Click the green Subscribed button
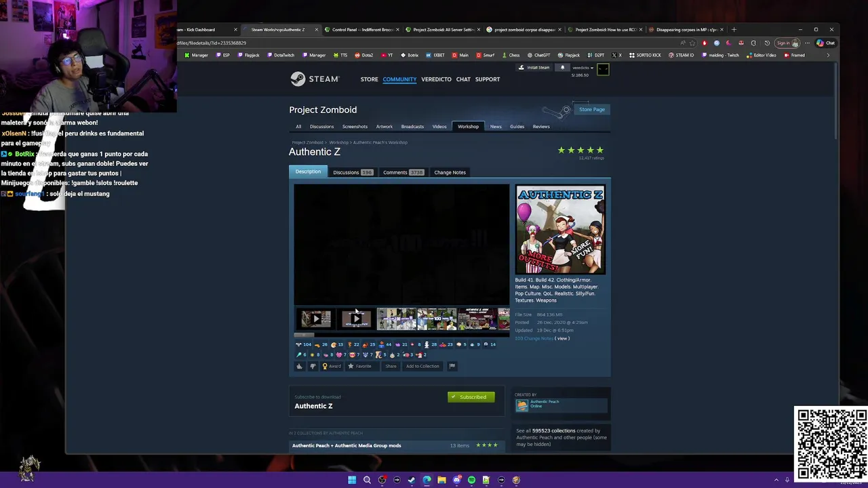This screenshot has width=868, height=488. tap(471, 396)
